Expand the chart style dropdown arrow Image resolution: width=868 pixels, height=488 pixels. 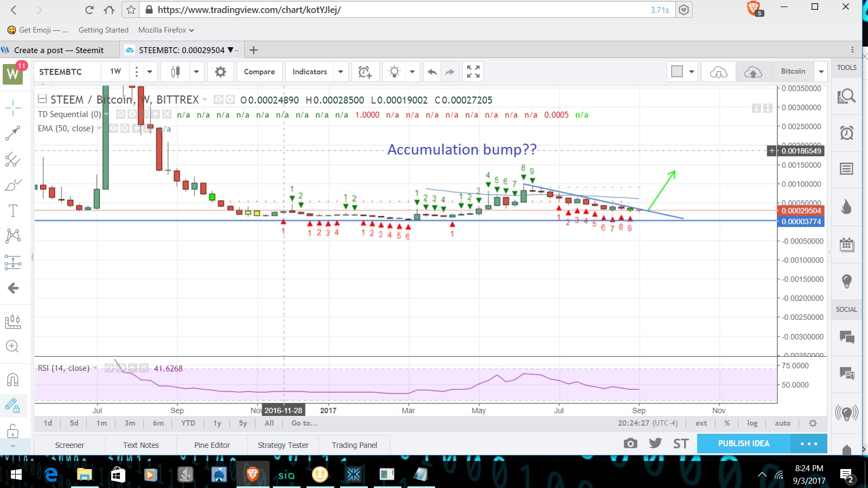(196, 72)
